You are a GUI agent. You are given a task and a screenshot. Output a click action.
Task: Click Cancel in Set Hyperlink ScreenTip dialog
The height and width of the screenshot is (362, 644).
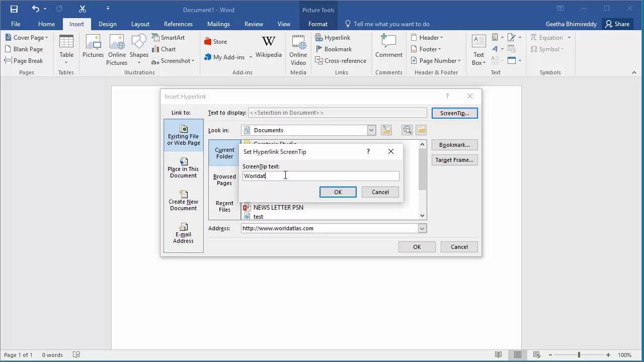(380, 192)
